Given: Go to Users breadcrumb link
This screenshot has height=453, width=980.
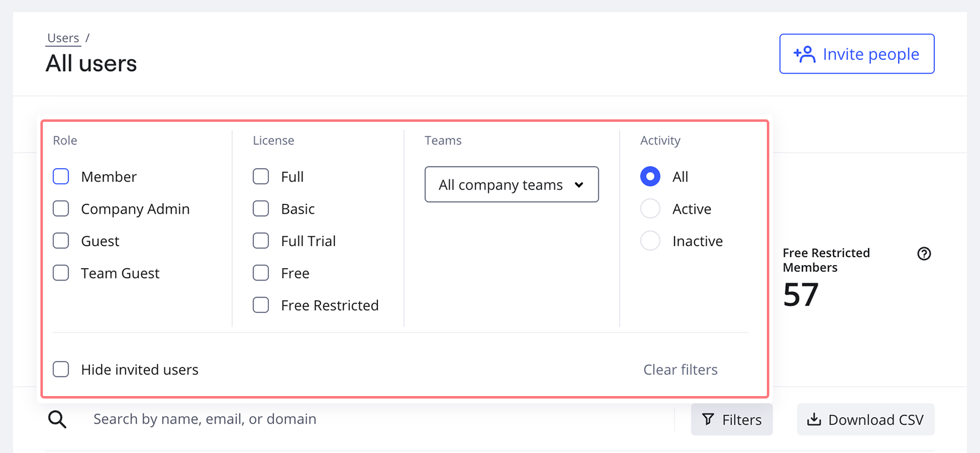Looking at the screenshot, I should click(63, 38).
